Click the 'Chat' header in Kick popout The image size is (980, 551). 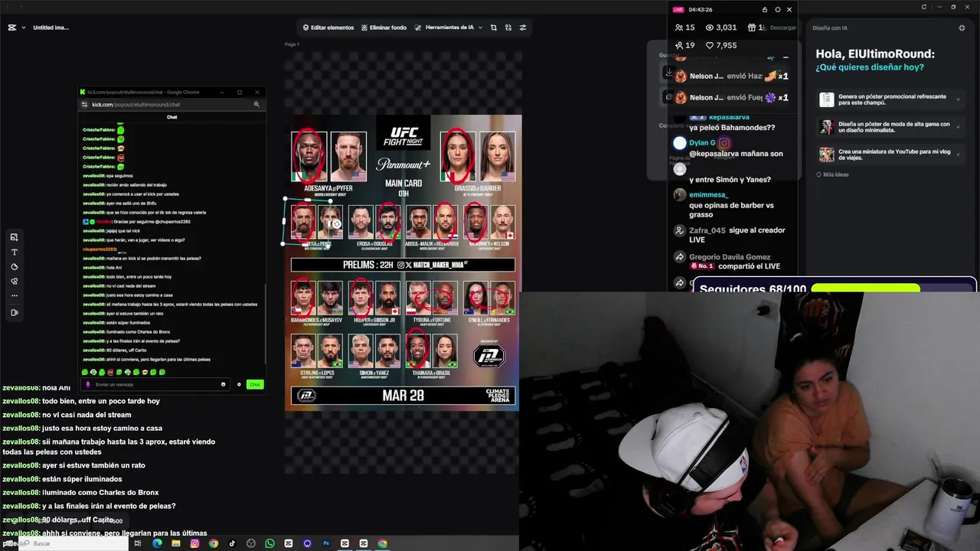tap(172, 117)
